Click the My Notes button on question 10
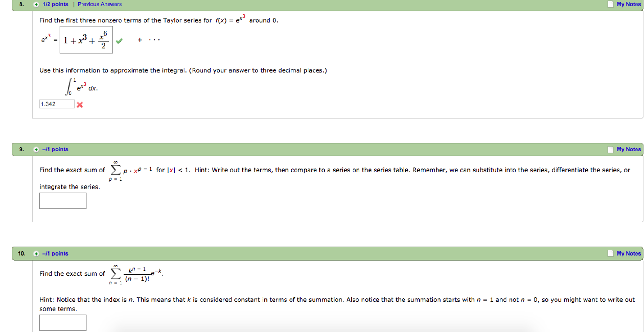The height and width of the screenshot is (332, 644). pos(629,253)
